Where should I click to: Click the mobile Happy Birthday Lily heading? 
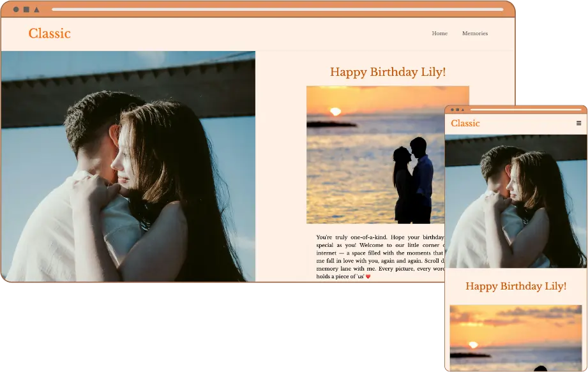[515, 286]
